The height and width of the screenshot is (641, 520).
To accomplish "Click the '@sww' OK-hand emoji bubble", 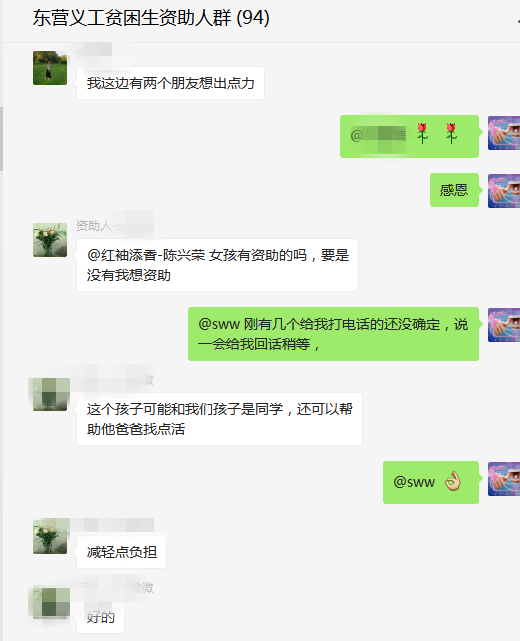I will coord(431,482).
